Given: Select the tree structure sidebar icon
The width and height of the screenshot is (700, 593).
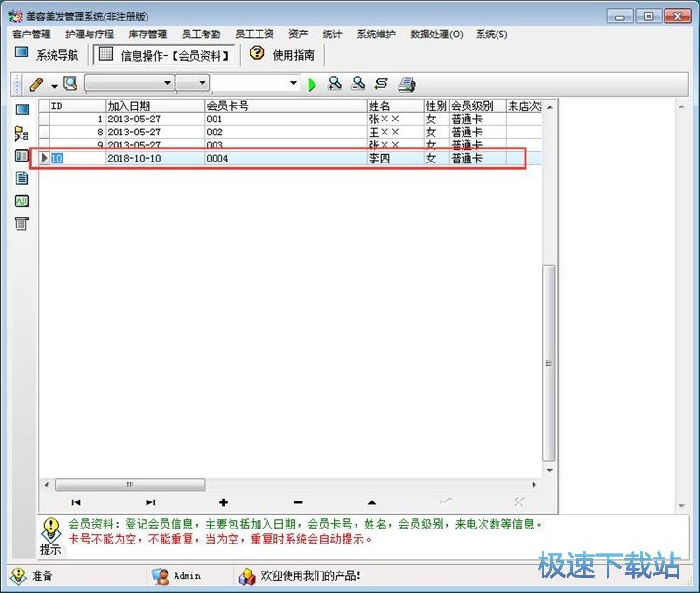Looking at the screenshot, I should click(x=21, y=134).
